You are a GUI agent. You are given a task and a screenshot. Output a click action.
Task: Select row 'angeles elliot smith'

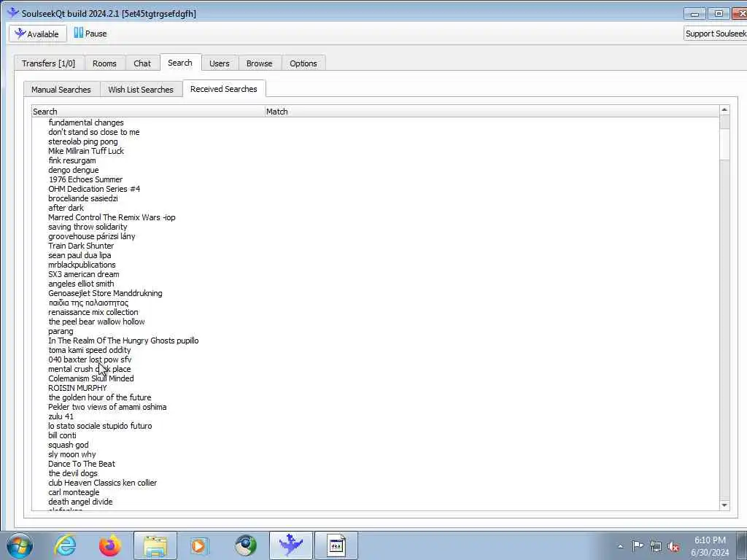point(375,284)
